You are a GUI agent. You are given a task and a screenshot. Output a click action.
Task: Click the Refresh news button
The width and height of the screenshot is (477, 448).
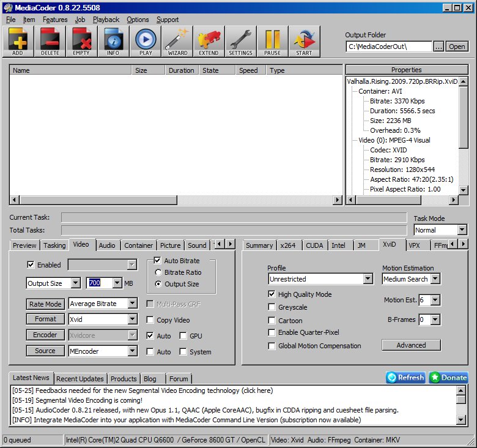tap(405, 378)
